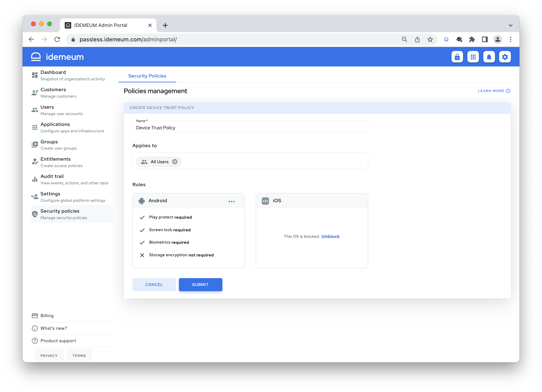The image size is (542, 392).
Task: Close the IDEMEUM Admin Portal tab
Action: click(x=150, y=25)
